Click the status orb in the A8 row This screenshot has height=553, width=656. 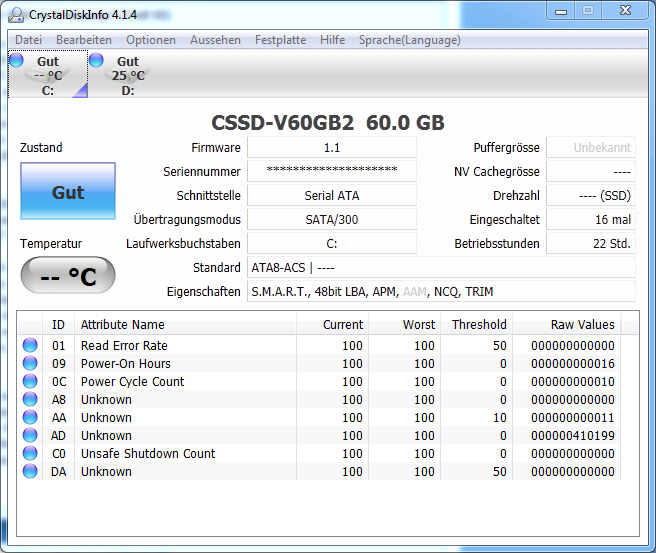pos(30,399)
